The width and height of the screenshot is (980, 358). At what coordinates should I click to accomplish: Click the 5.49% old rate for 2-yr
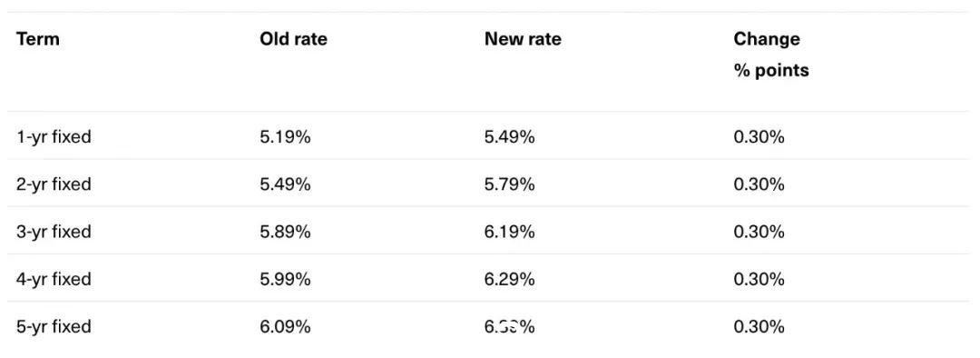(x=285, y=184)
